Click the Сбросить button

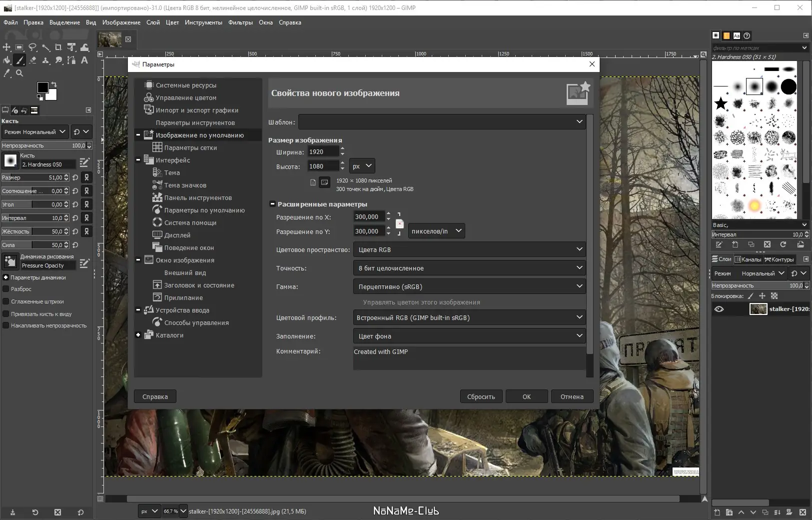pyautogui.click(x=481, y=396)
